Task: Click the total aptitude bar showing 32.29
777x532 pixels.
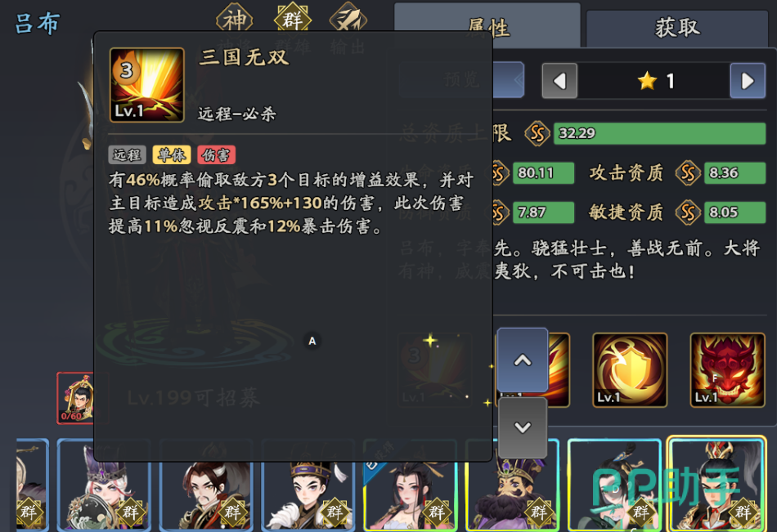Action: point(659,133)
